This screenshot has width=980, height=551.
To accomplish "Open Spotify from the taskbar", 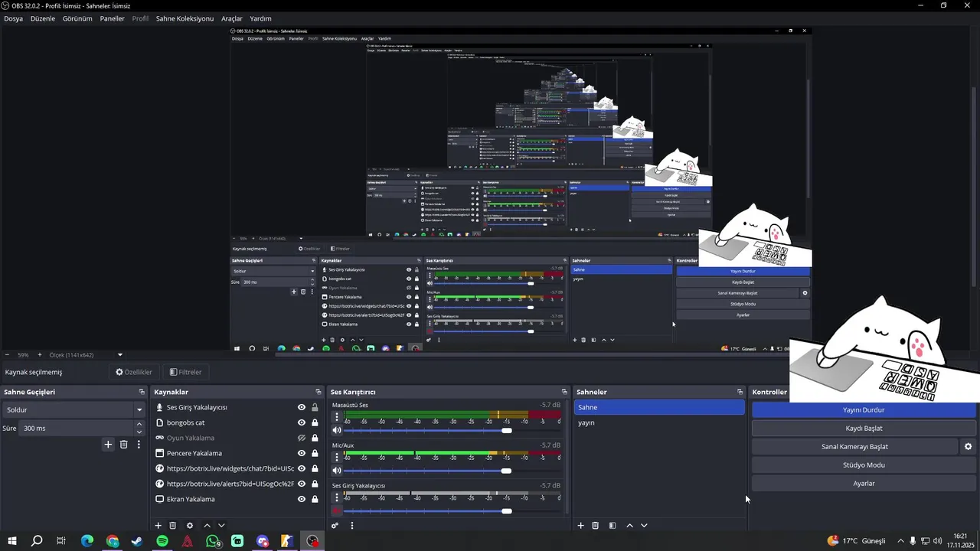I will [162, 541].
